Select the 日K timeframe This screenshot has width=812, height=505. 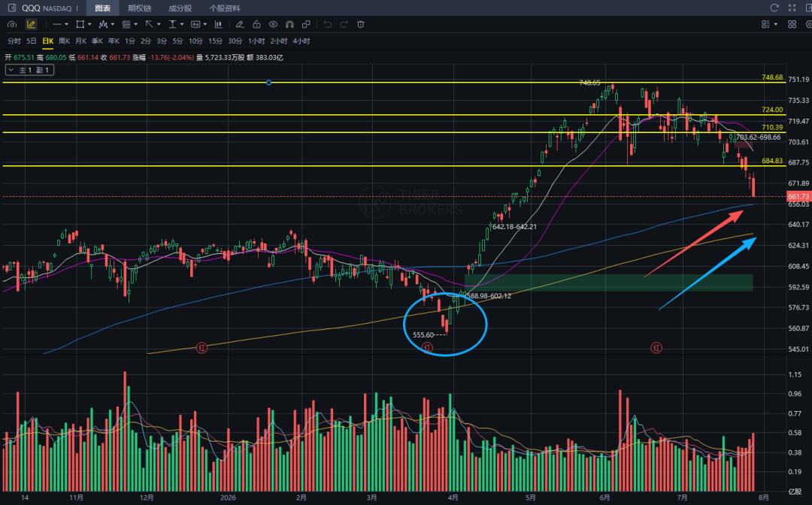click(x=47, y=41)
